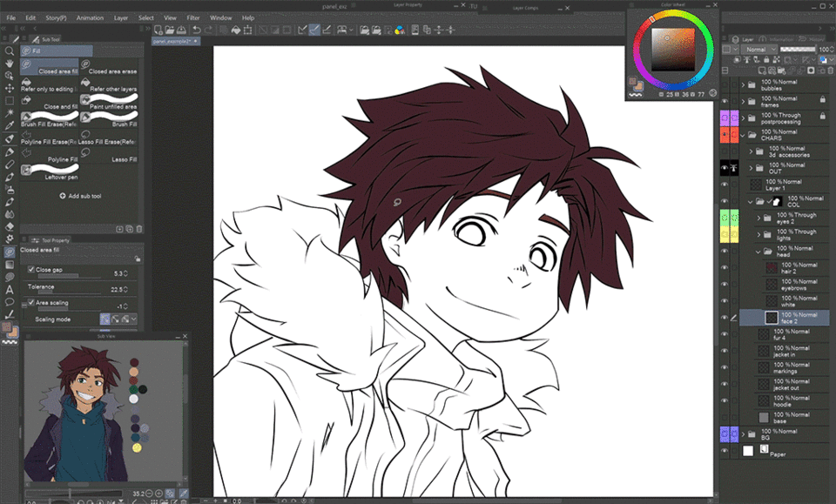
Task: Delete sub tool with trash icon
Action: point(139,229)
